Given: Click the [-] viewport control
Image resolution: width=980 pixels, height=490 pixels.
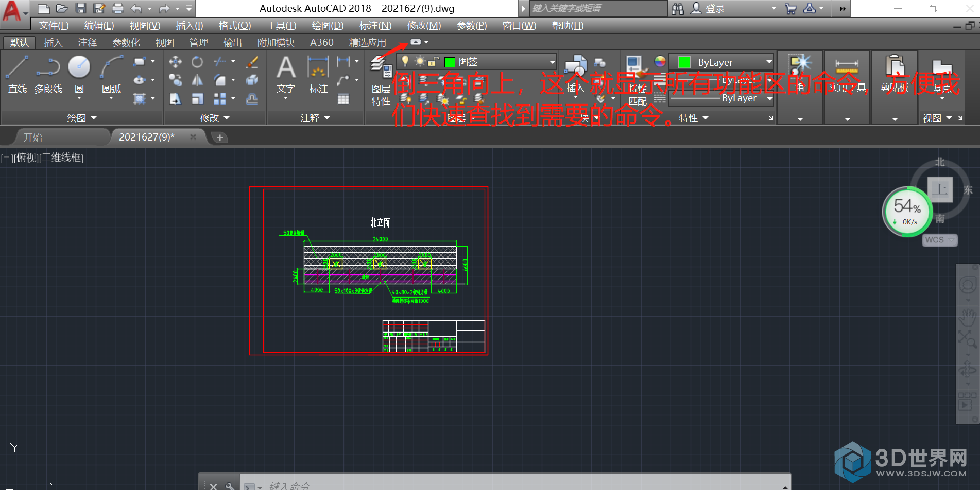Looking at the screenshot, I should [7, 157].
